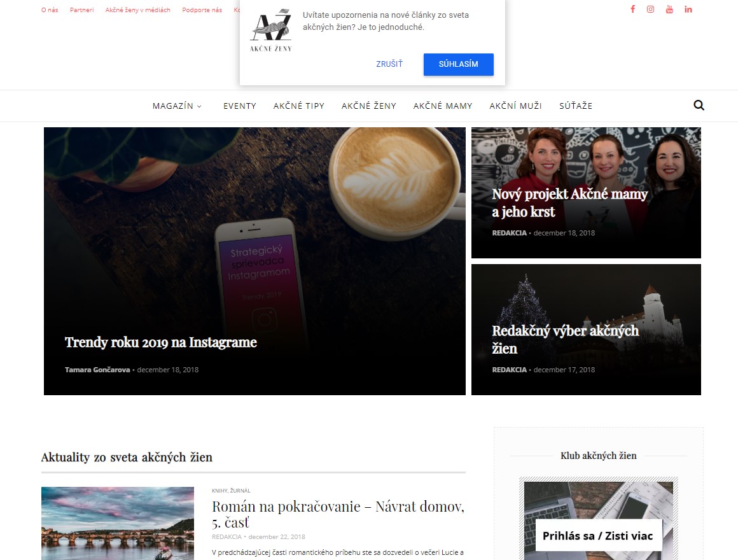
Task: Open the Prague bridge article thumbnail
Action: (118, 523)
